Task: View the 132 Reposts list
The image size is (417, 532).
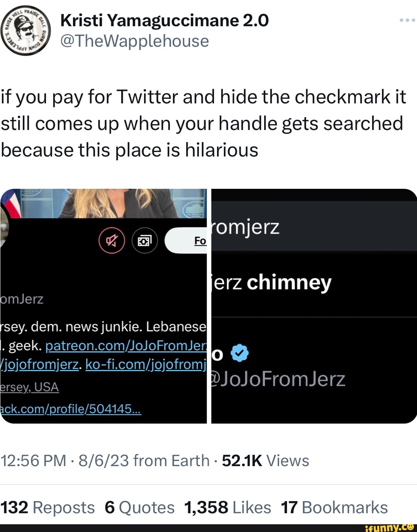Action: point(47,507)
